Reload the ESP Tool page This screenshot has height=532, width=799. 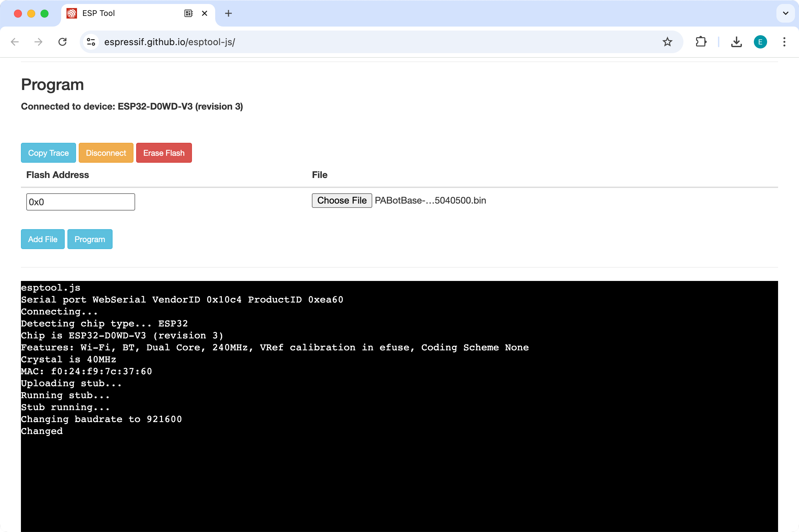(x=62, y=42)
